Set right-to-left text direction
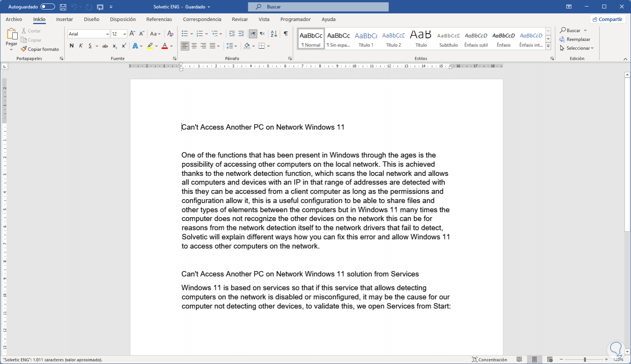This screenshot has height=364, width=631. point(262,34)
